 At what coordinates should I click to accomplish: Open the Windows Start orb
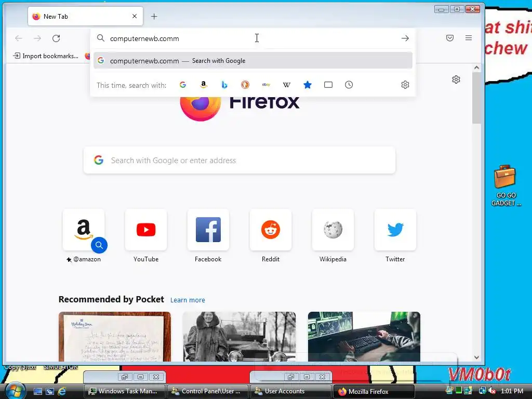coord(15,391)
